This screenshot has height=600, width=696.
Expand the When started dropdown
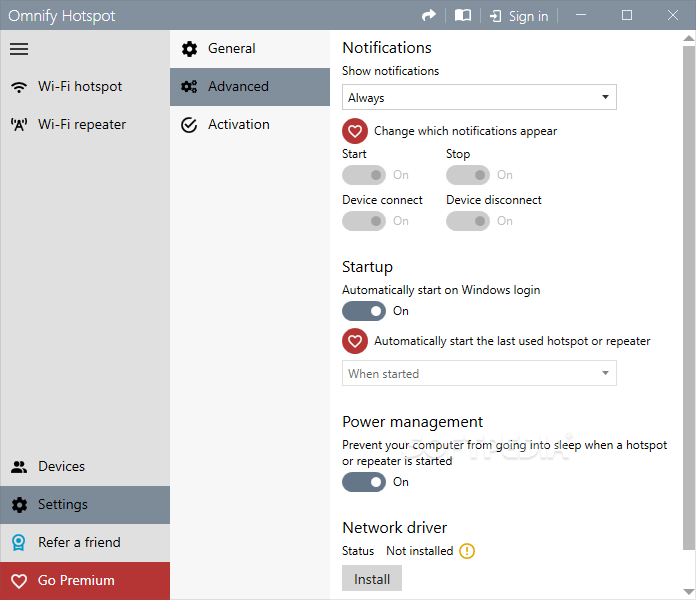click(x=479, y=373)
